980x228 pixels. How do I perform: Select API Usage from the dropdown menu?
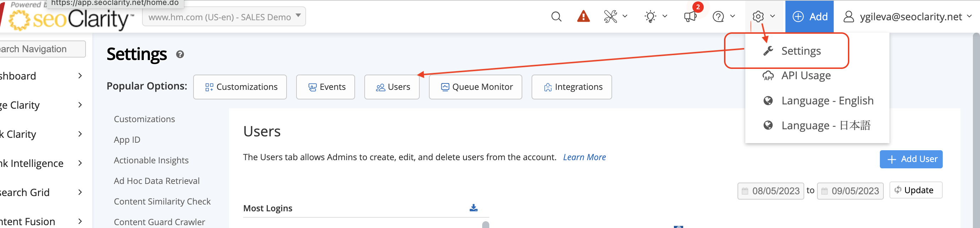click(805, 76)
